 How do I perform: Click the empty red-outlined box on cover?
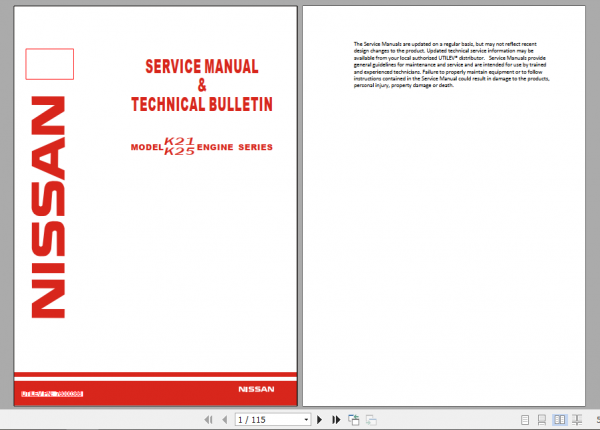click(x=50, y=64)
